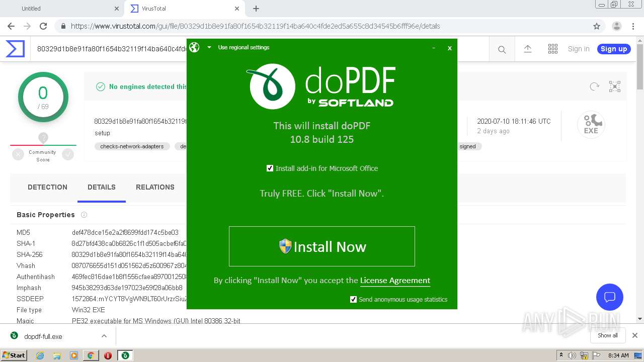Switch to the DETECTION tab
Viewport: 644px width, 362px height.
click(x=47, y=187)
